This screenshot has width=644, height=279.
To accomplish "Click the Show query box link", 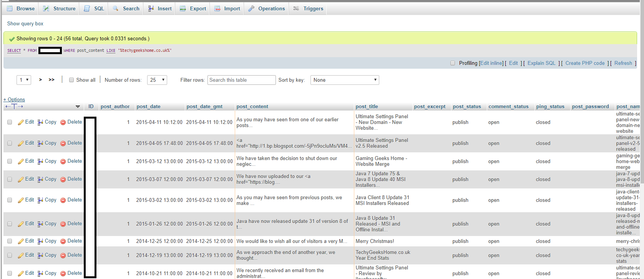I will 25,24.
